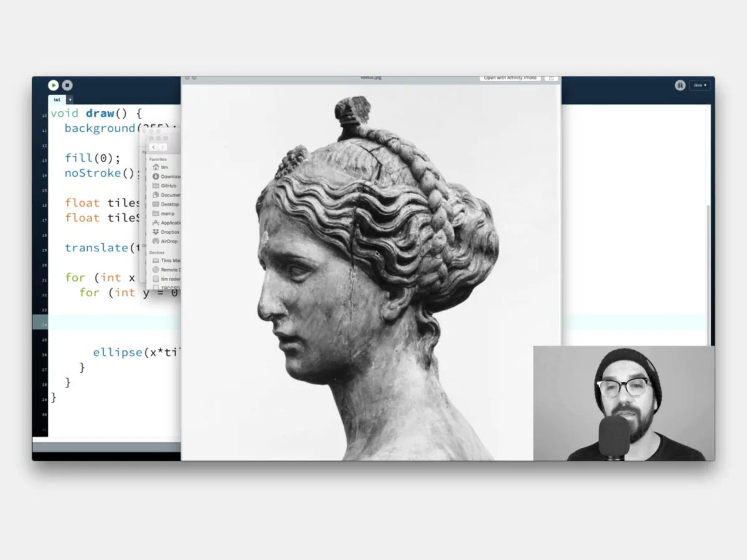Click the 'float tiles' line 16
The image size is (747, 560).
103,203
